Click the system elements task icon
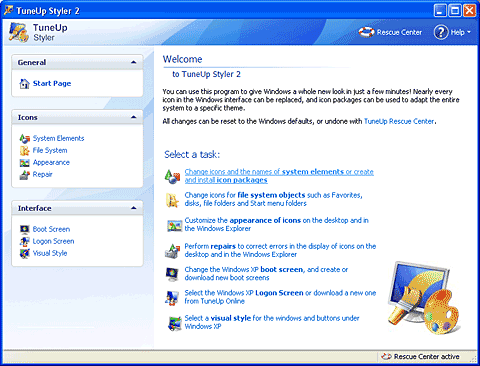 172,176
